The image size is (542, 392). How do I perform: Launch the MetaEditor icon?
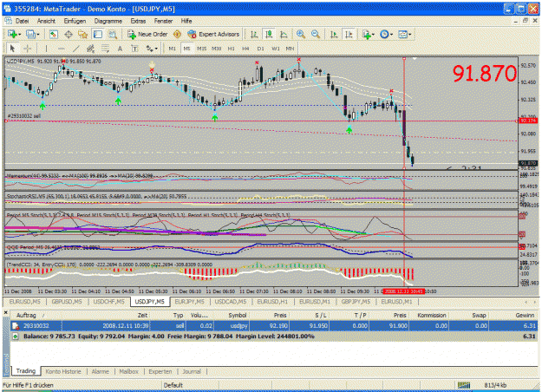tap(177, 34)
